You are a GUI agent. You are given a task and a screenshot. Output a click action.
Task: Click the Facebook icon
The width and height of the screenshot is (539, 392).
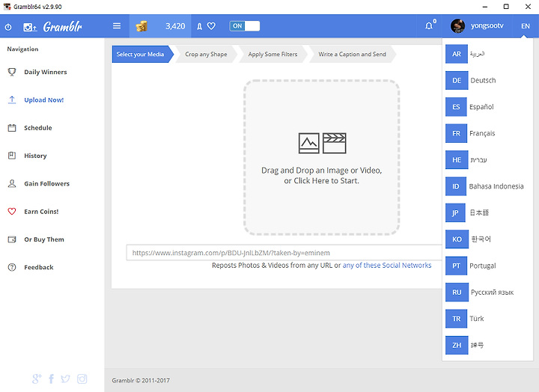coord(51,379)
